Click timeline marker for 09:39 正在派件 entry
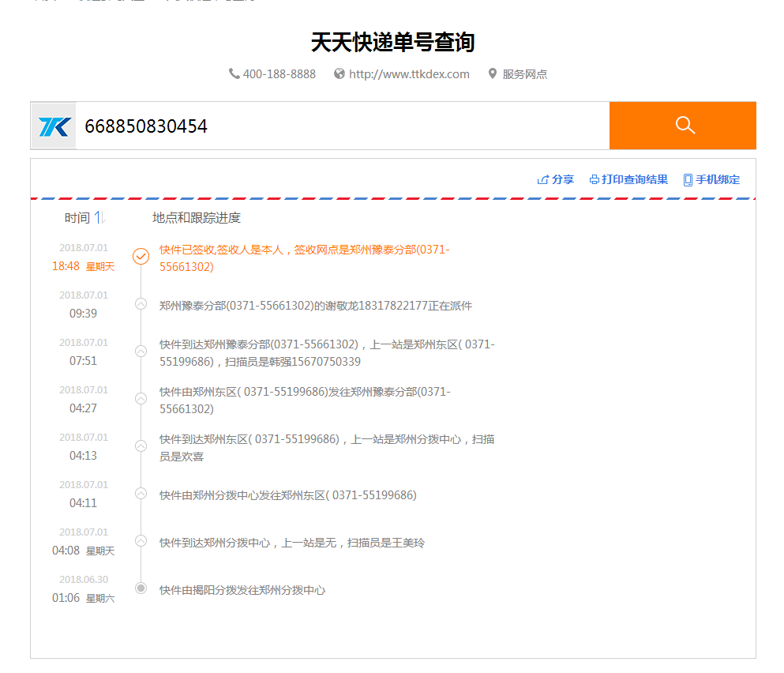The width and height of the screenshot is (784, 673). [141, 304]
